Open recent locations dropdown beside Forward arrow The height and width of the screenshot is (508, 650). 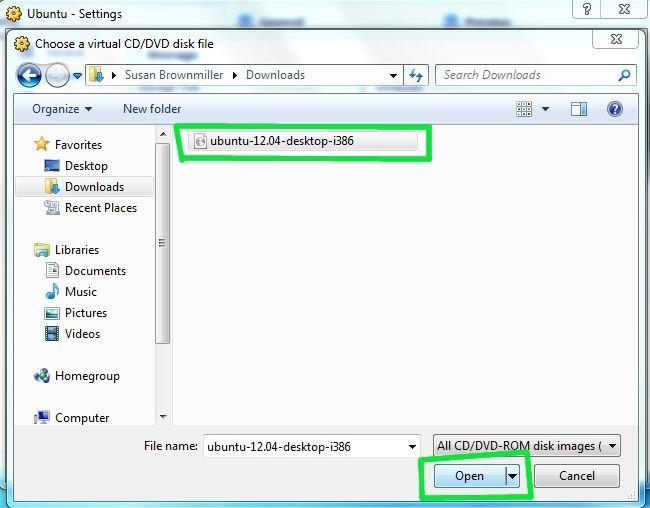77,75
